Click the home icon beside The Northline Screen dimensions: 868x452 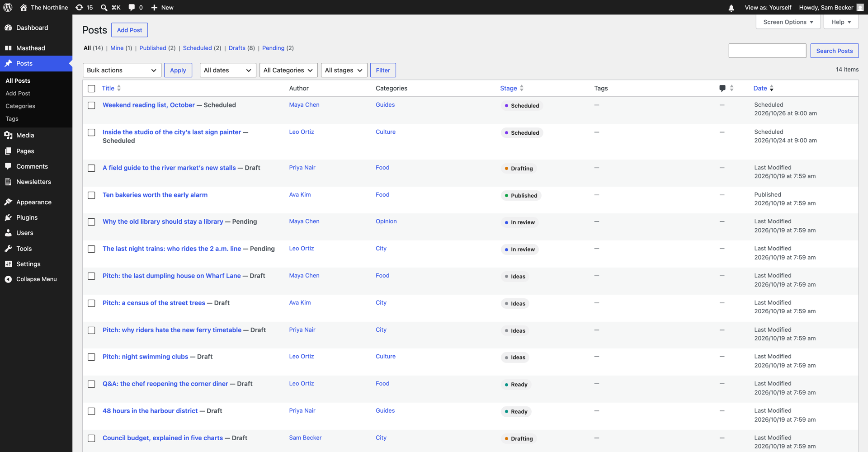[x=24, y=7]
